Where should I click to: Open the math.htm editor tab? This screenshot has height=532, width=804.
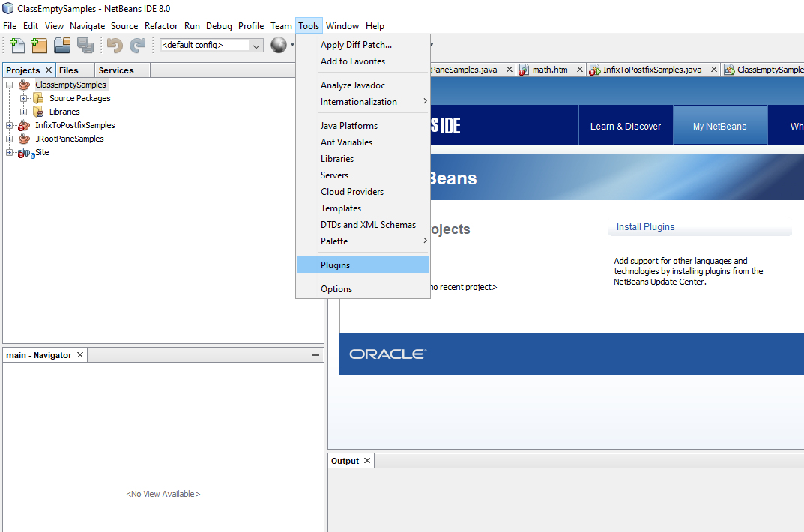pos(549,70)
